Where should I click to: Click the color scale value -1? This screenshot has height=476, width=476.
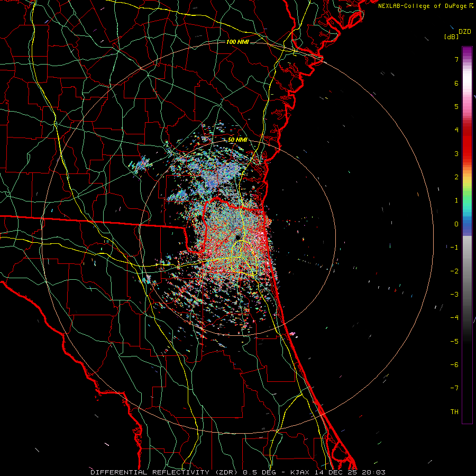(x=454, y=248)
